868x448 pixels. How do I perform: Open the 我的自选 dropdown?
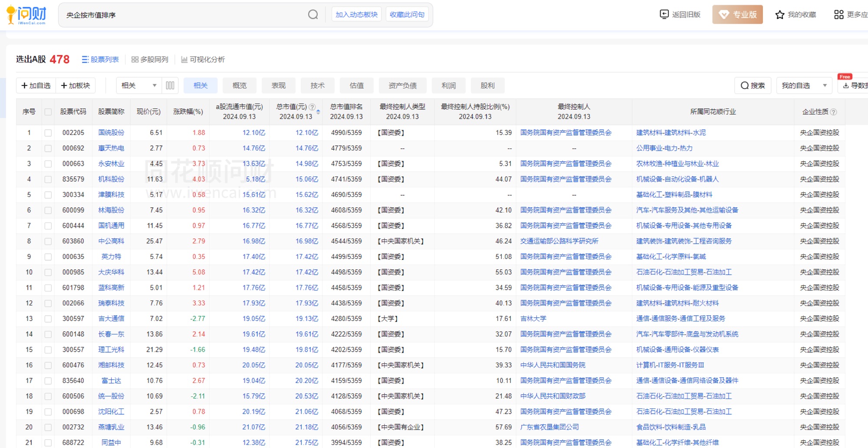click(x=804, y=85)
